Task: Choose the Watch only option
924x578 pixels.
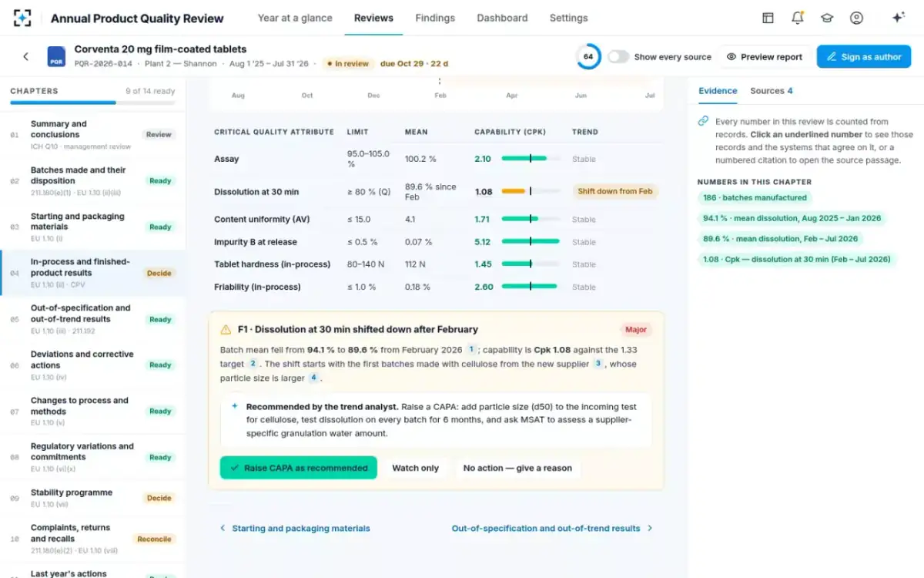Action: coord(415,468)
